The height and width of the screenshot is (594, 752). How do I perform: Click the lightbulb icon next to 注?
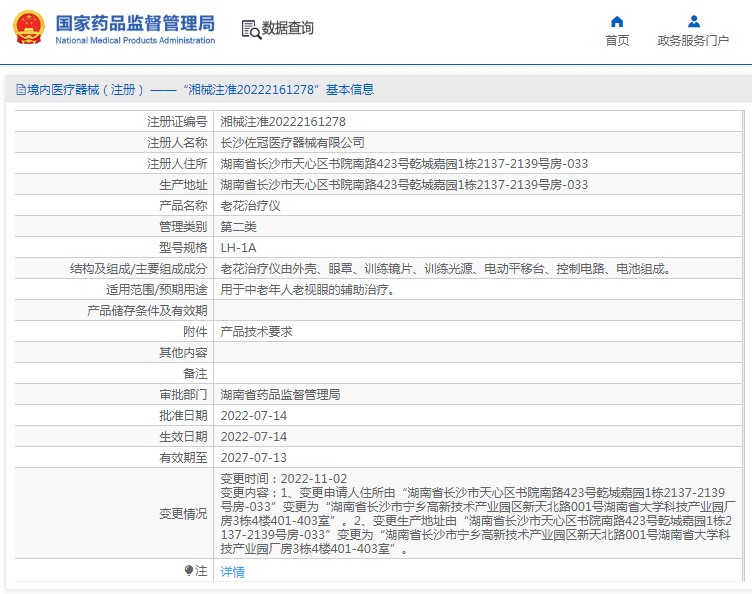point(189,571)
